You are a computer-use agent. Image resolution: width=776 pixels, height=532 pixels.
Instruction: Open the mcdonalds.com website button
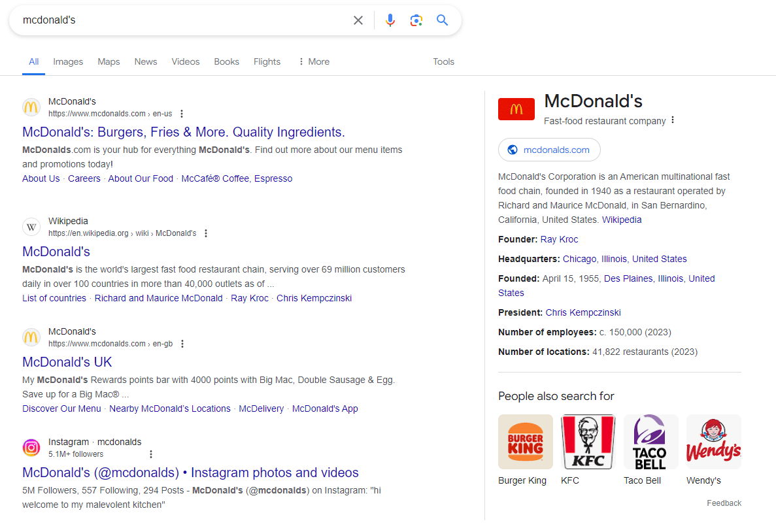[x=549, y=150]
